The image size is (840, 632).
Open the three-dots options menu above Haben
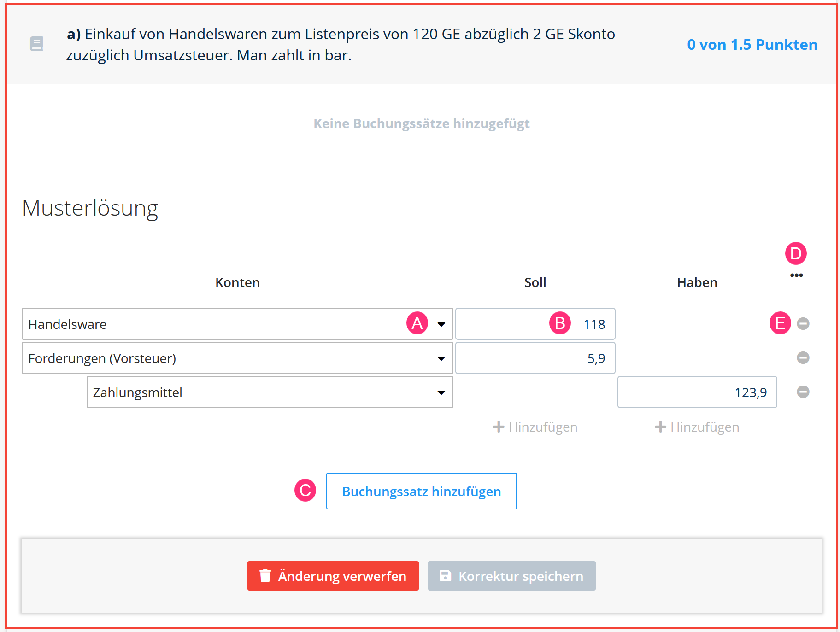click(x=796, y=275)
